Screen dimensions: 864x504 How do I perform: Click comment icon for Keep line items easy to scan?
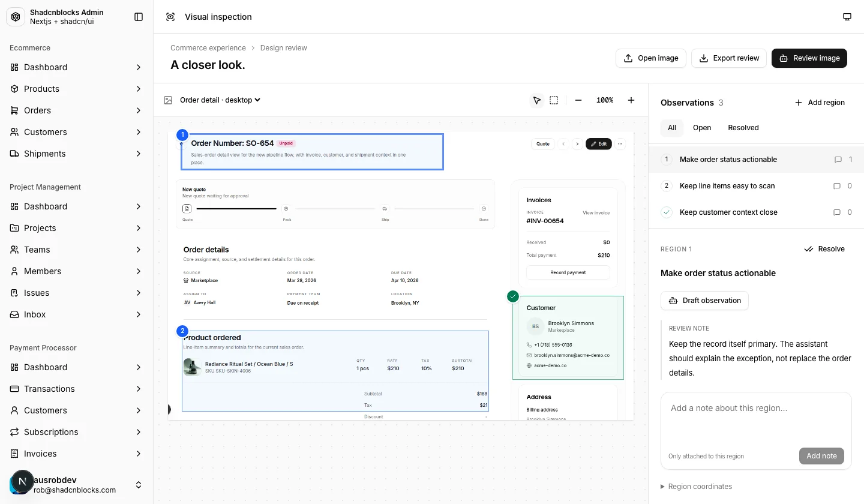pos(837,186)
